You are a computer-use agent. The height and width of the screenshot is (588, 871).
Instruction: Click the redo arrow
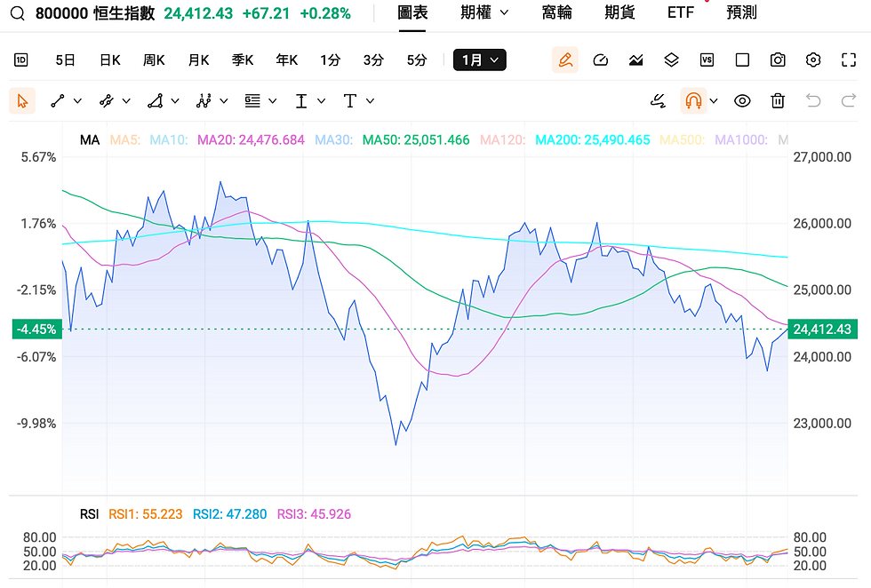[849, 101]
